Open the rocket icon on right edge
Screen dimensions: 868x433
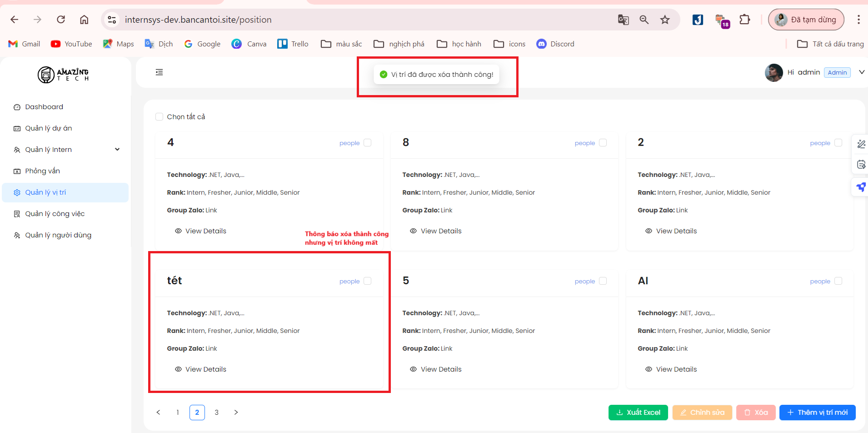861,187
